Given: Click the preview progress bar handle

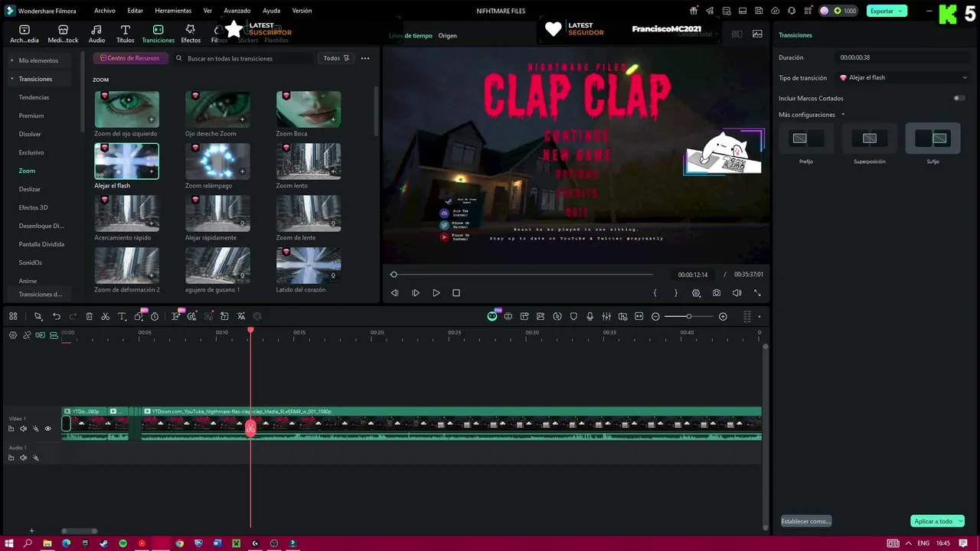Looking at the screenshot, I should pyautogui.click(x=394, y=274).
